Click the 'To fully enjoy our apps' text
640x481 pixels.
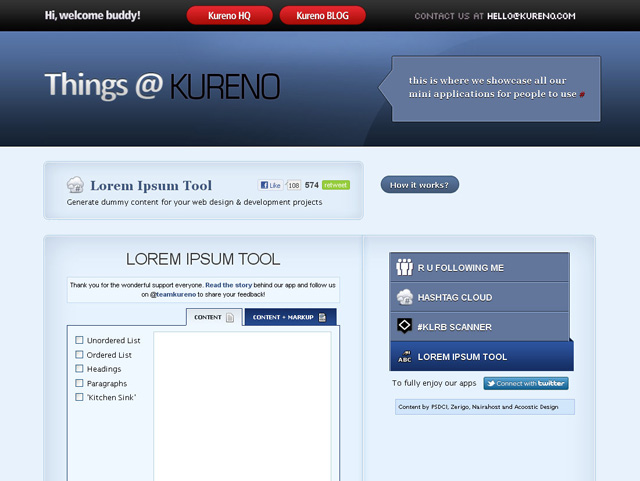(434, 383)
